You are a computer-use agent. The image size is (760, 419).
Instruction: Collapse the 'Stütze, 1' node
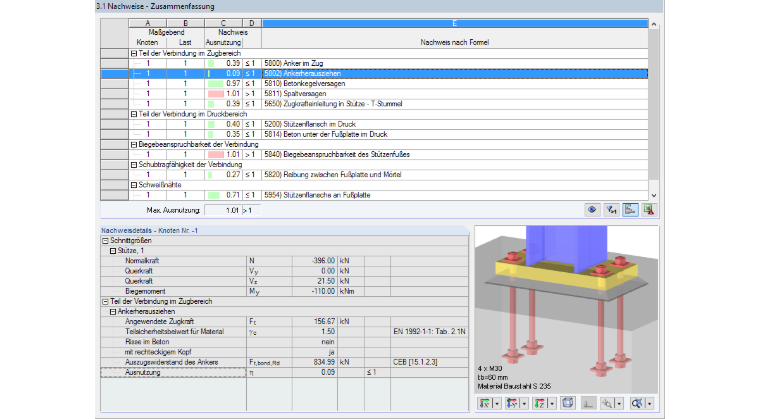point(113,251)
